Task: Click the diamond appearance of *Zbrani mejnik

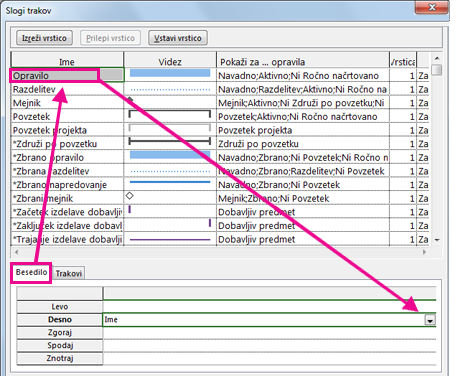Action: (x=130, y=196)
